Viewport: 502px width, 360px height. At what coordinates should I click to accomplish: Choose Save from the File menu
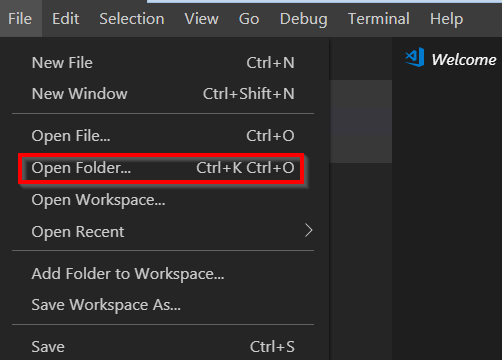(163, 347)
